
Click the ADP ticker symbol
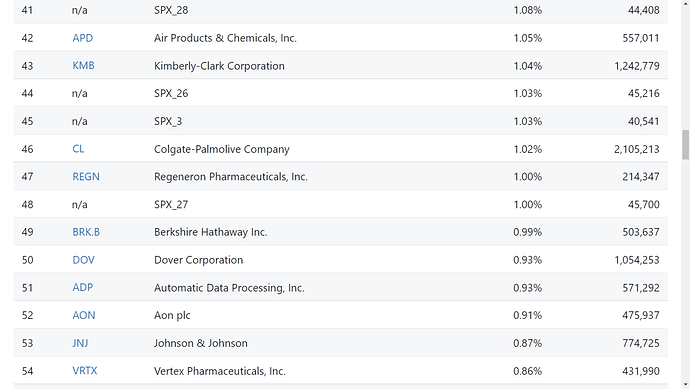pyautogui.click(x=83, y=287)
